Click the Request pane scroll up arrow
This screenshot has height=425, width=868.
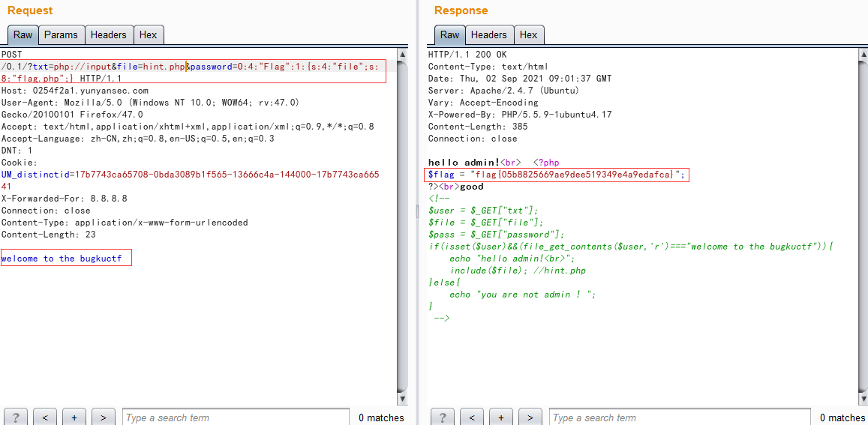(402, 54)
